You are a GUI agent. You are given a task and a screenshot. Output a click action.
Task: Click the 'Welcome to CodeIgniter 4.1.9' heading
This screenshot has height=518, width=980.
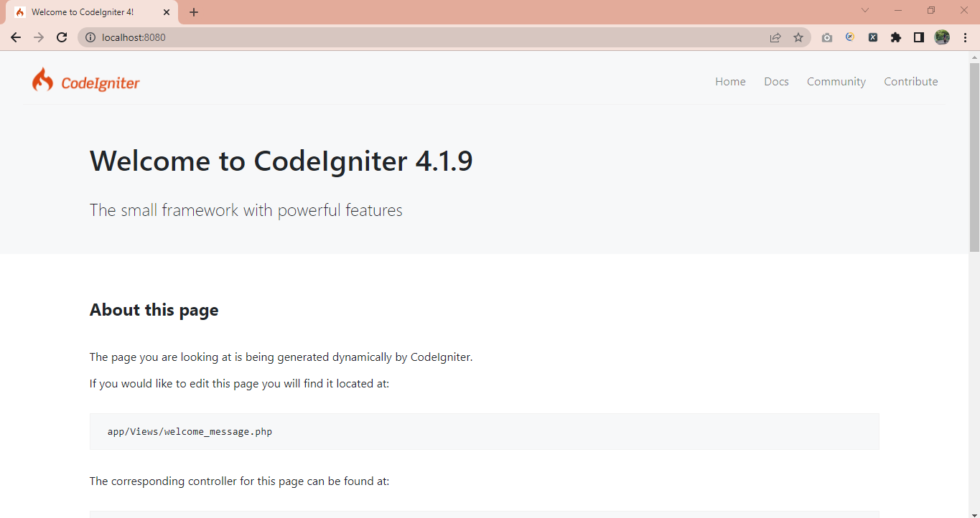tap(281, 161)
